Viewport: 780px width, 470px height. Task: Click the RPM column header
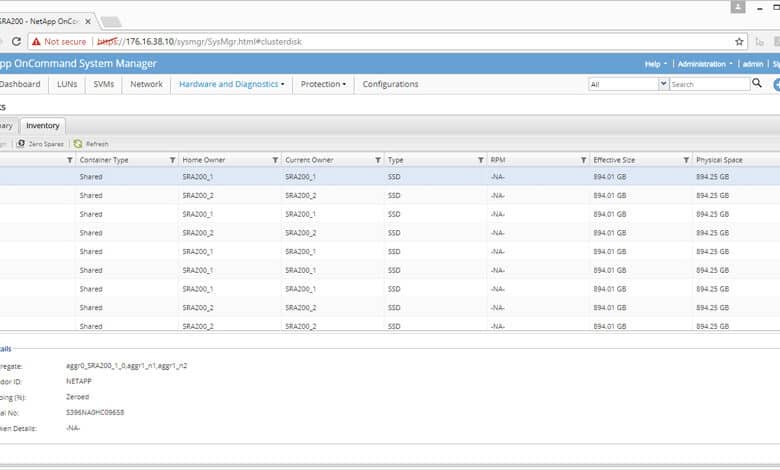click(498, 160)
